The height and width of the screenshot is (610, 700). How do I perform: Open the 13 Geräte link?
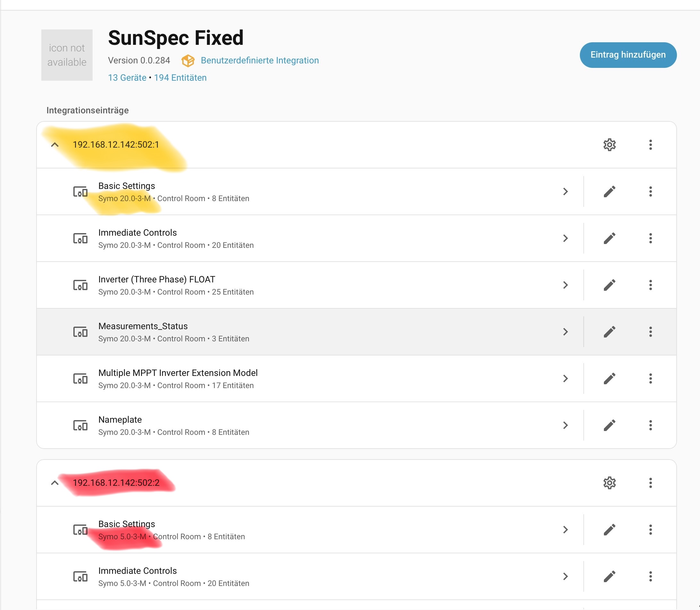tap(127, 77)
